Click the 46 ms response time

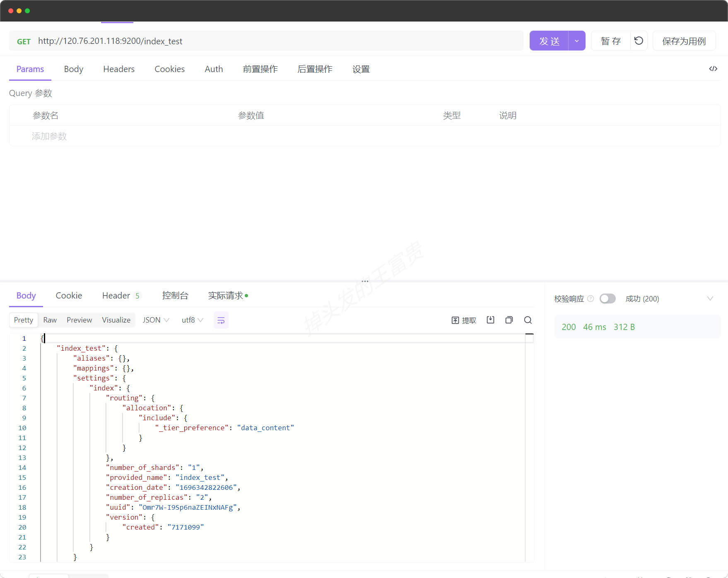pos(595,327)
